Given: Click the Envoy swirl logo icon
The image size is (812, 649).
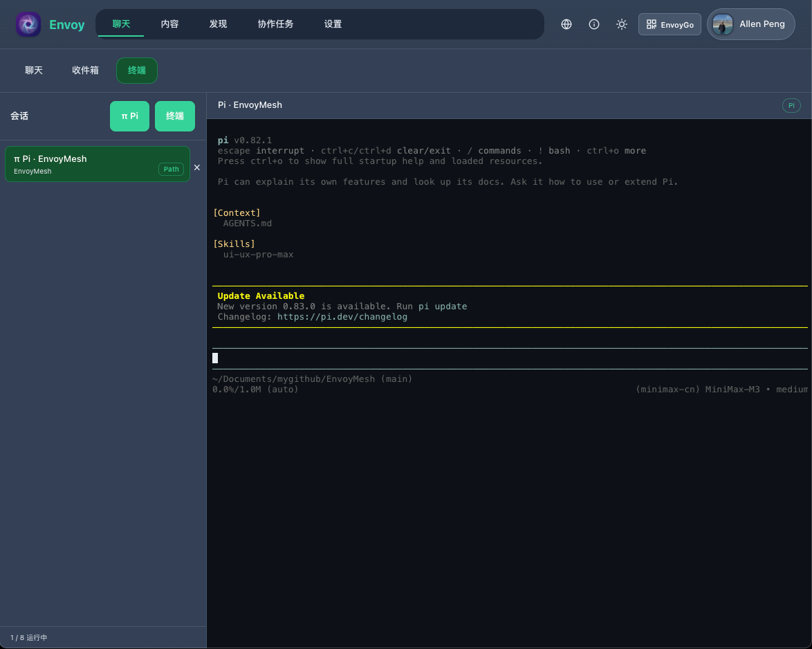Looking at the screenshot, I should (28, 24).
